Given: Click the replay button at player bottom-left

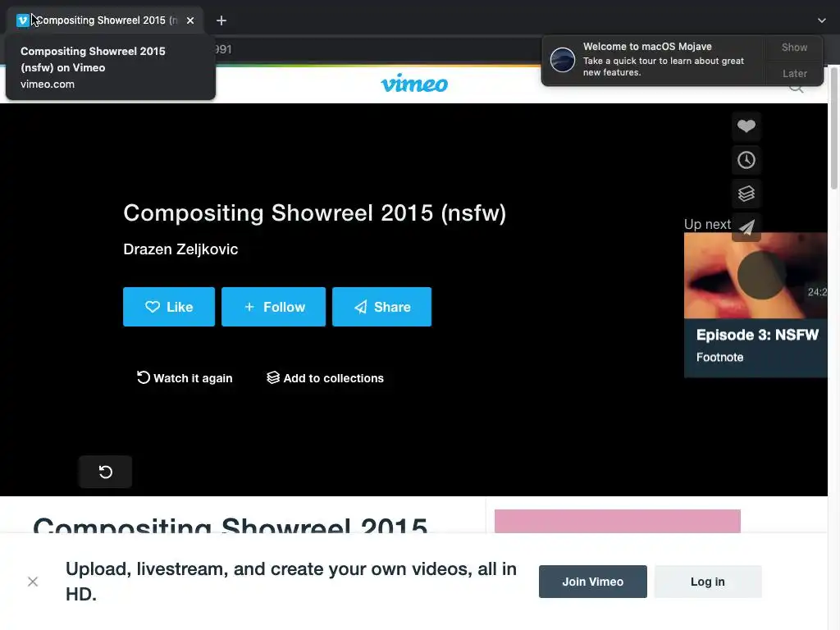Looking at the screenshot, I should coord(106,472).
